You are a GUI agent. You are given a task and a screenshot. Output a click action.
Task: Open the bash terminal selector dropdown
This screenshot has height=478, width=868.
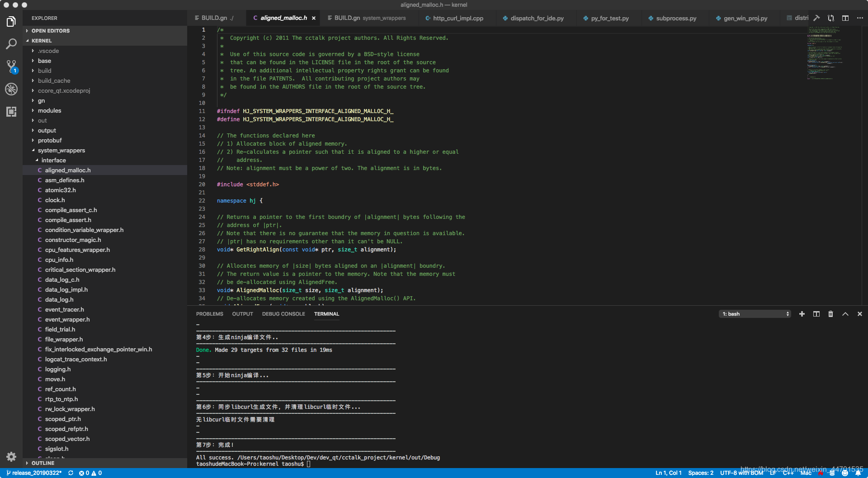click(754, 313)
